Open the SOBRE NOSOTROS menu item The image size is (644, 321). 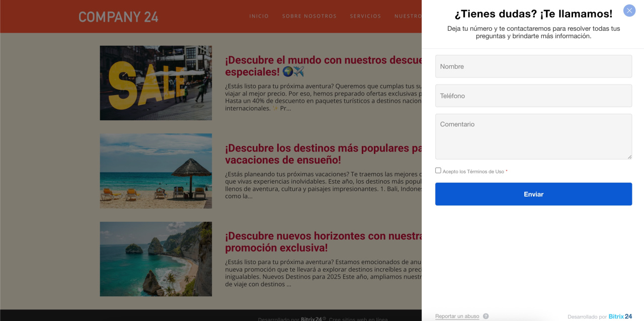pyautogui.click(x=309, y=16)
